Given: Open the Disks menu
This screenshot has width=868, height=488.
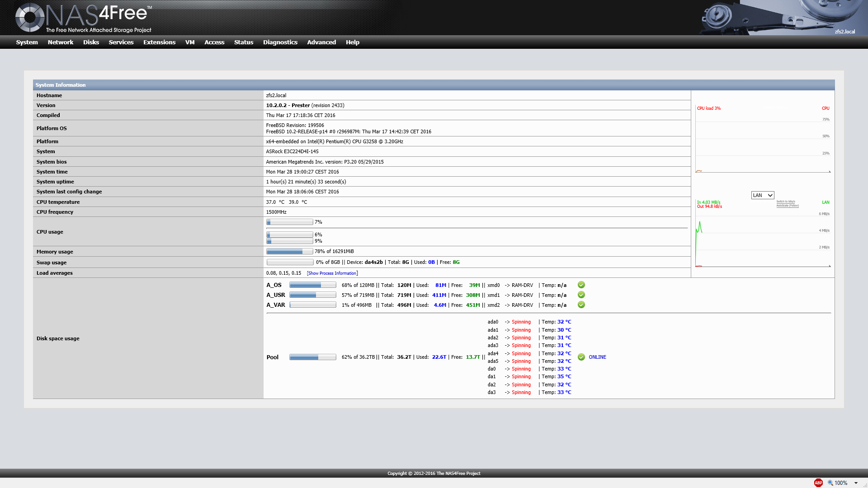Looking at the screenshot, I should pyautogui.click(x=91, y=42).
